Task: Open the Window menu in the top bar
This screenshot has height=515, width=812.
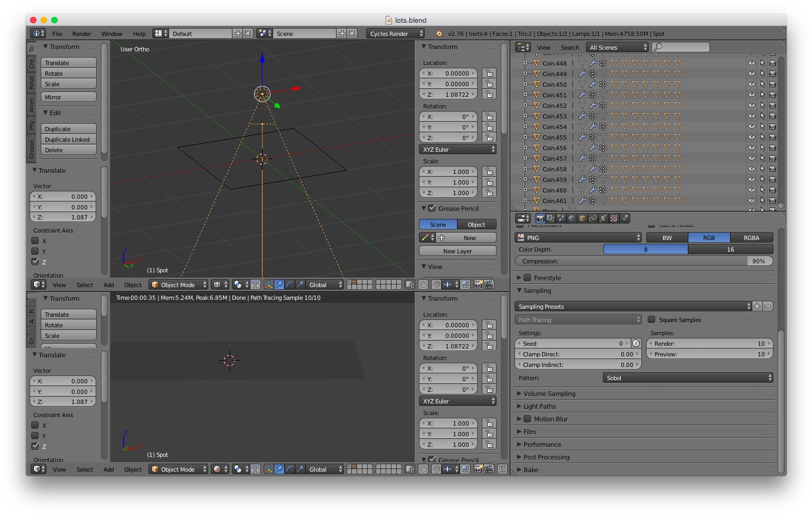Action: (x=111, y=34)
